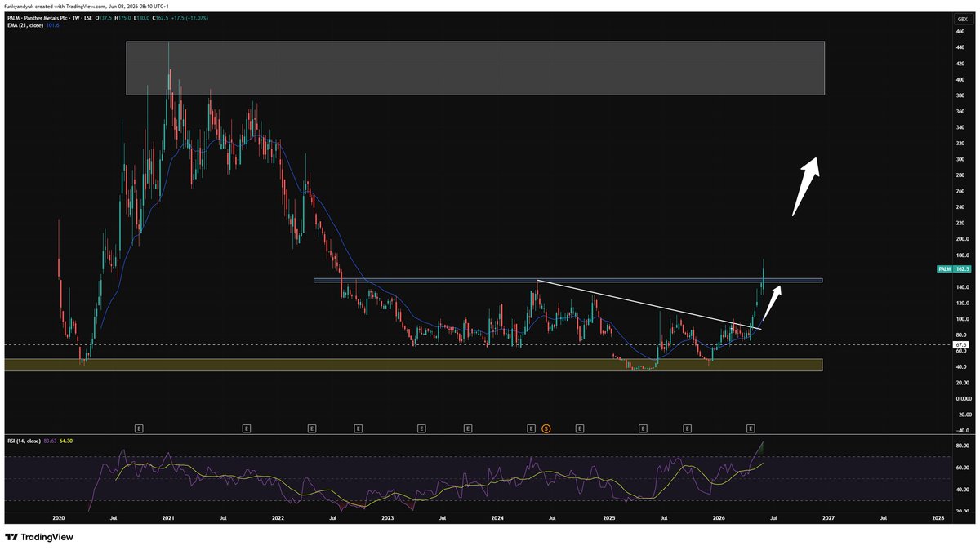Click the earnings E marker under April 2026

coord(751,427)
